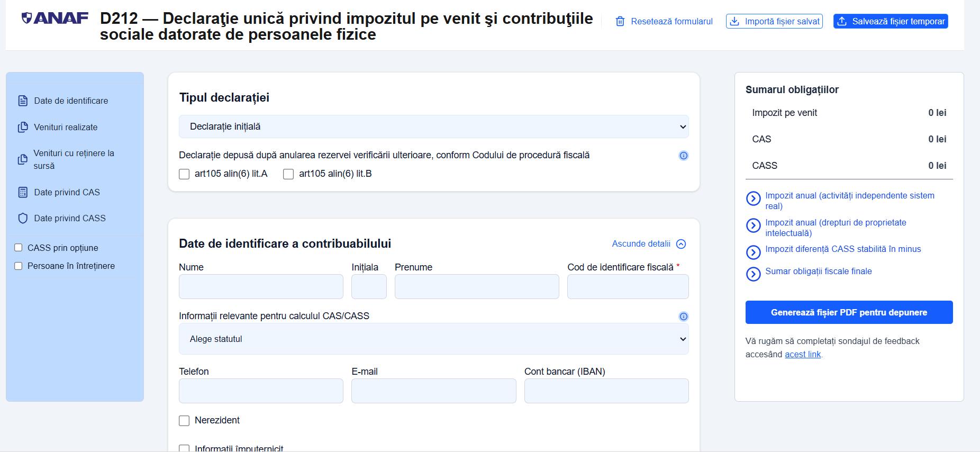Image resolution: width=980 pixels, height=452 pixels.
Task: Click the Date privind CASS shield icon
Action: [23, 218]
